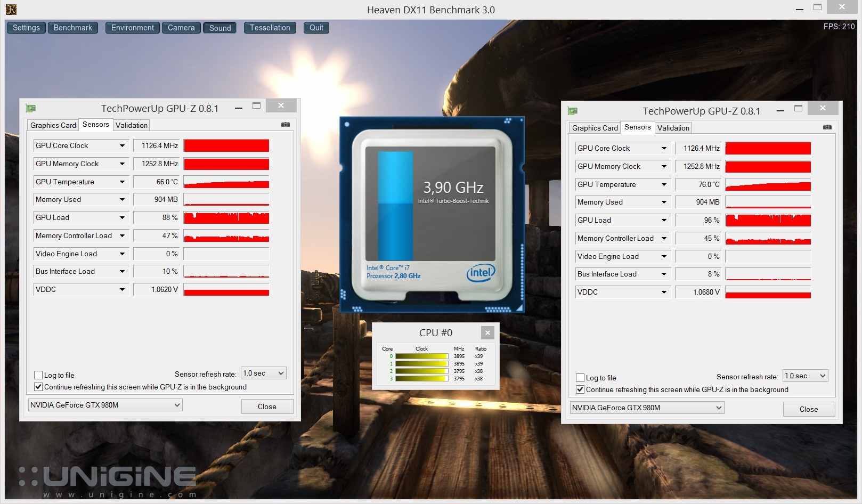The image size is (862, 504).
Task: Click the 66.0 °C temperature value in left GPU-Z
Action: coord(156,182)
